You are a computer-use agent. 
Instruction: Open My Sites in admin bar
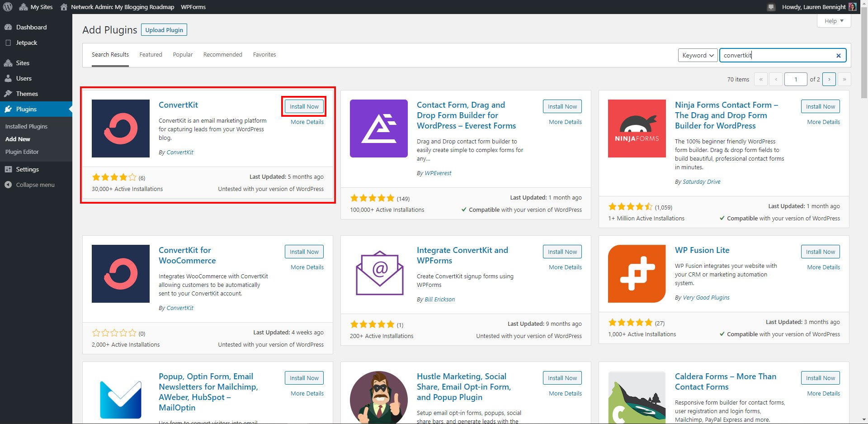[x=36, y=7]
